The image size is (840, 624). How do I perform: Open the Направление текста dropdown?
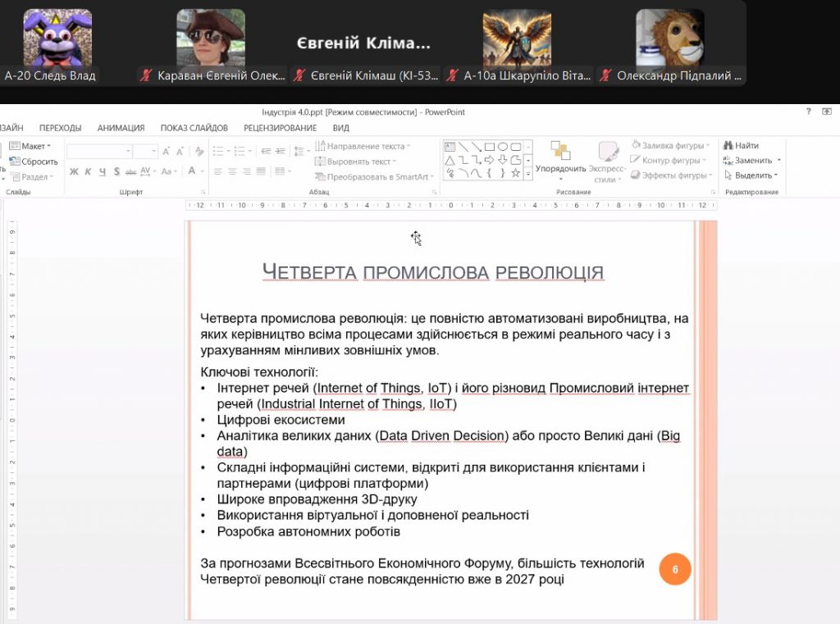coord(362,146)
